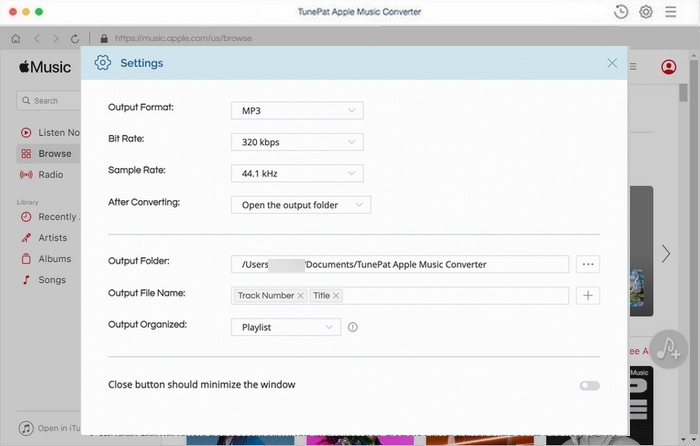The height and width of the screenshot is (446, 700).
Task: Focus the Apple Music search field
Action: point(48,100)
